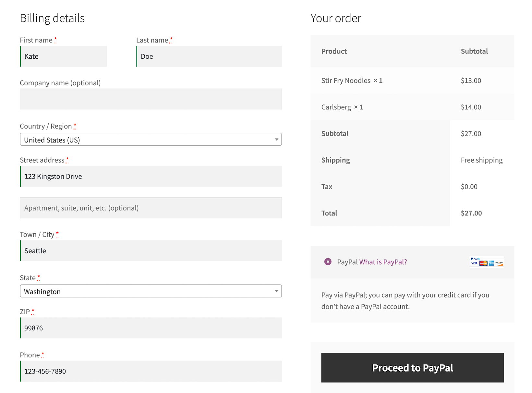Image resolution: width=532 pixels, height=393 pixels.
Task: Click the Discover card icon
Action: (499, 263)
